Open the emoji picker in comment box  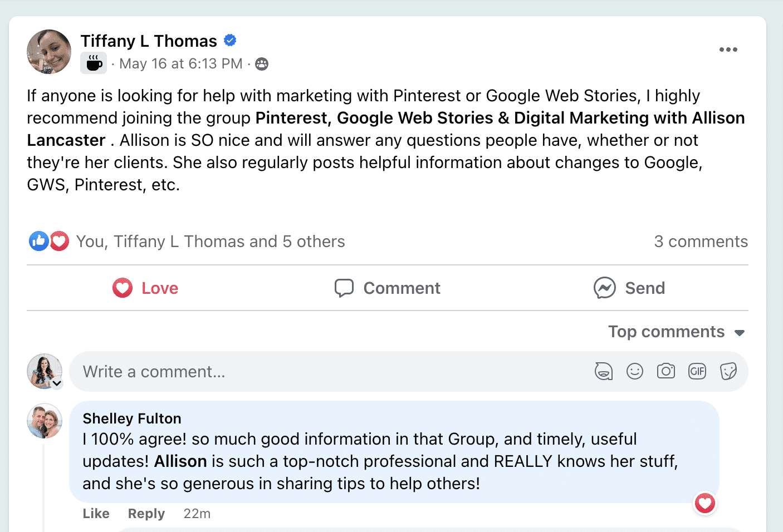635,371
